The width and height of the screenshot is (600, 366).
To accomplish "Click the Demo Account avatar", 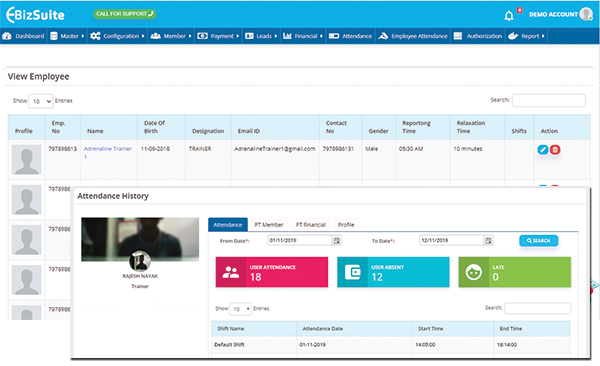I will click(586, 14).
